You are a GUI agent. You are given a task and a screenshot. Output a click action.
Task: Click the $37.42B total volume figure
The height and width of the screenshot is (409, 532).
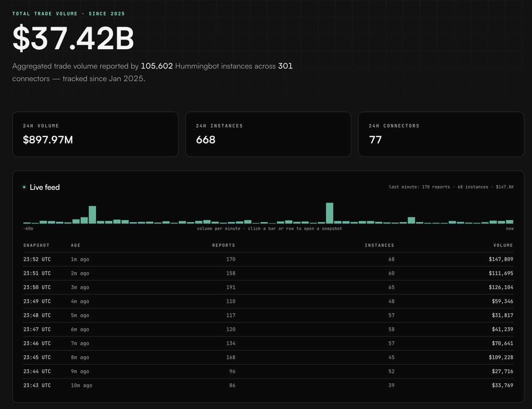(73, 39)
